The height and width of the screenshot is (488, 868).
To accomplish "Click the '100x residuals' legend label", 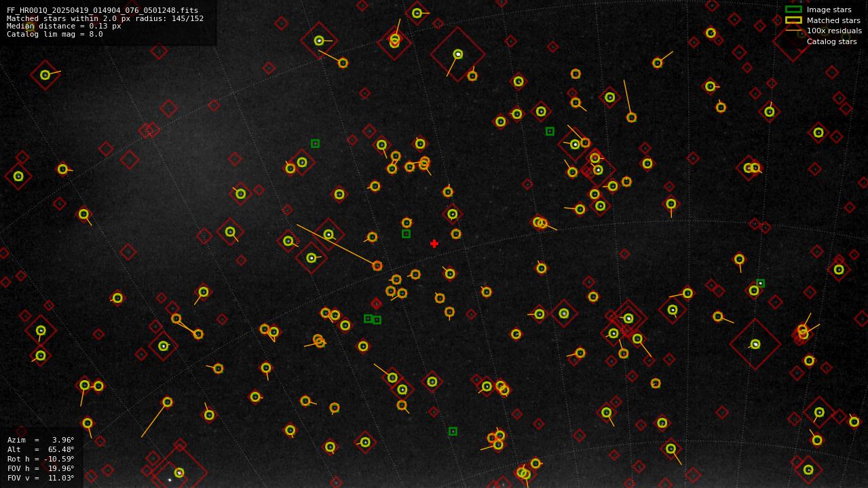I will [834, 31].
